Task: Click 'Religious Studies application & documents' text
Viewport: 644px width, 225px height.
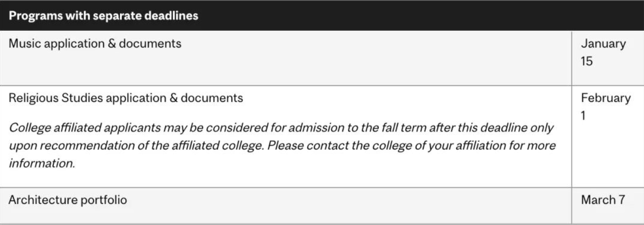Action: (126, 98)
